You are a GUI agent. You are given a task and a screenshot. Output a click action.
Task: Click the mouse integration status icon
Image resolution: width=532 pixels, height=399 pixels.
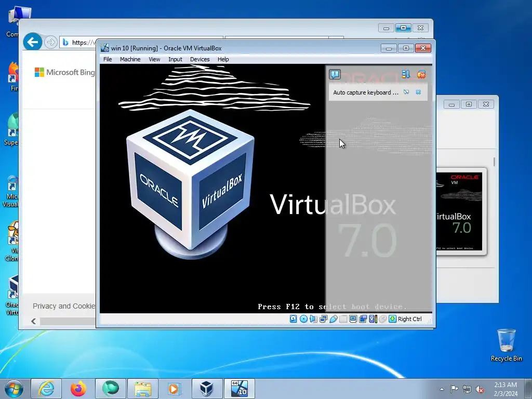383,319
